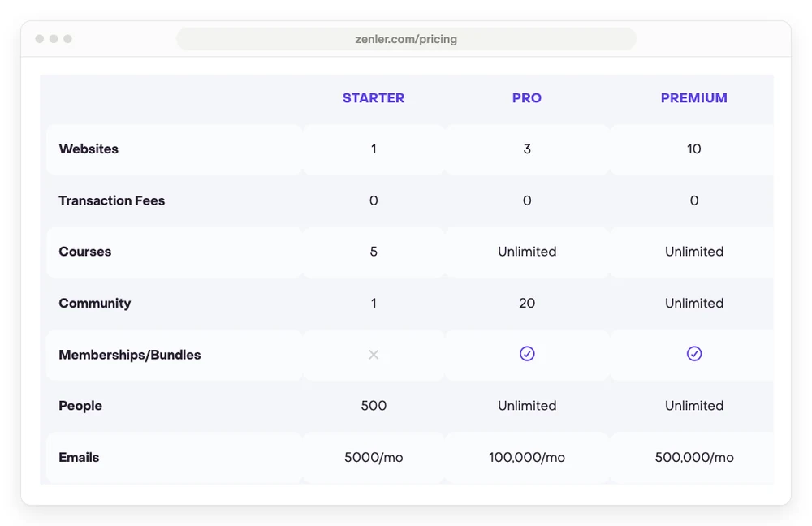Click the Premium Memberships/Bundles checkmark icon
Screen dimensions: 812x526
(694, 354)
